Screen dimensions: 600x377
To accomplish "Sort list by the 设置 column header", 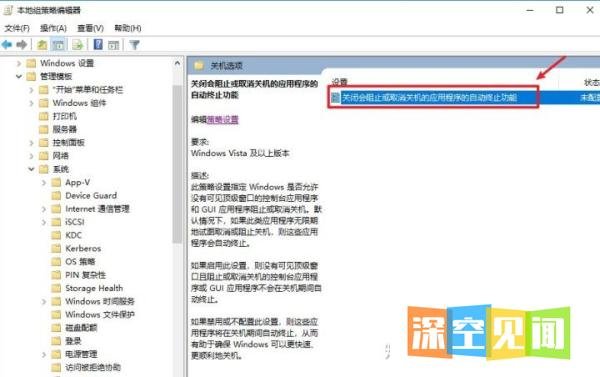I will tap(339, 82).
